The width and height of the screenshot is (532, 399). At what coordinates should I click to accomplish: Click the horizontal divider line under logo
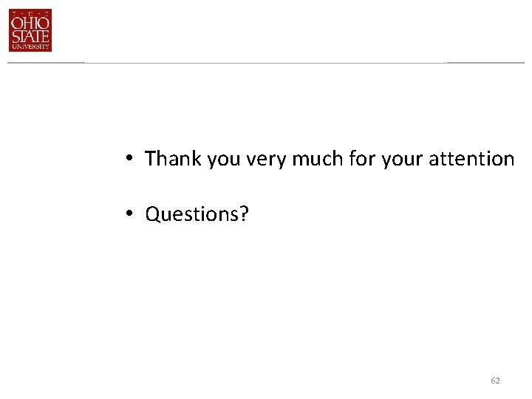(x=266, y=63)
